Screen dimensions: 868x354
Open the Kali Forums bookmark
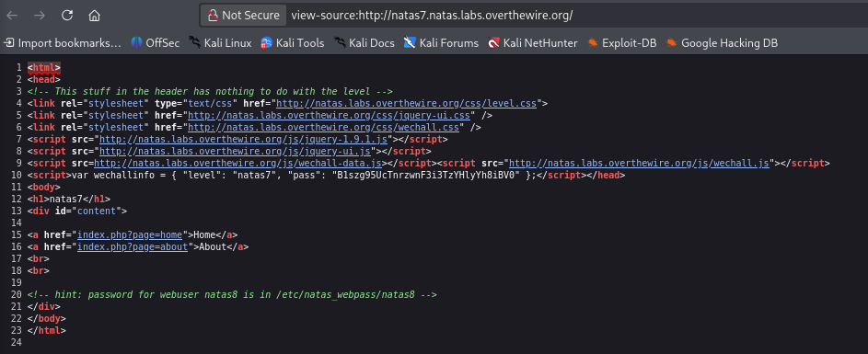(441, 42)
